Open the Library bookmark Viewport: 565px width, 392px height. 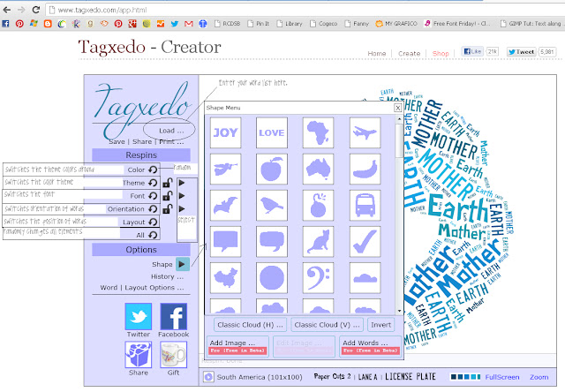(290, 24)
